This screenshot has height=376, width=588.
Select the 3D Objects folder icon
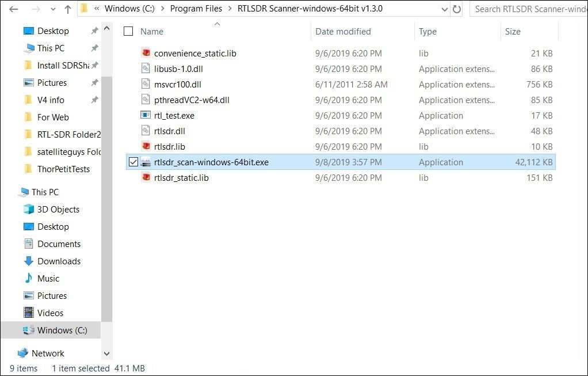point(29,209)
